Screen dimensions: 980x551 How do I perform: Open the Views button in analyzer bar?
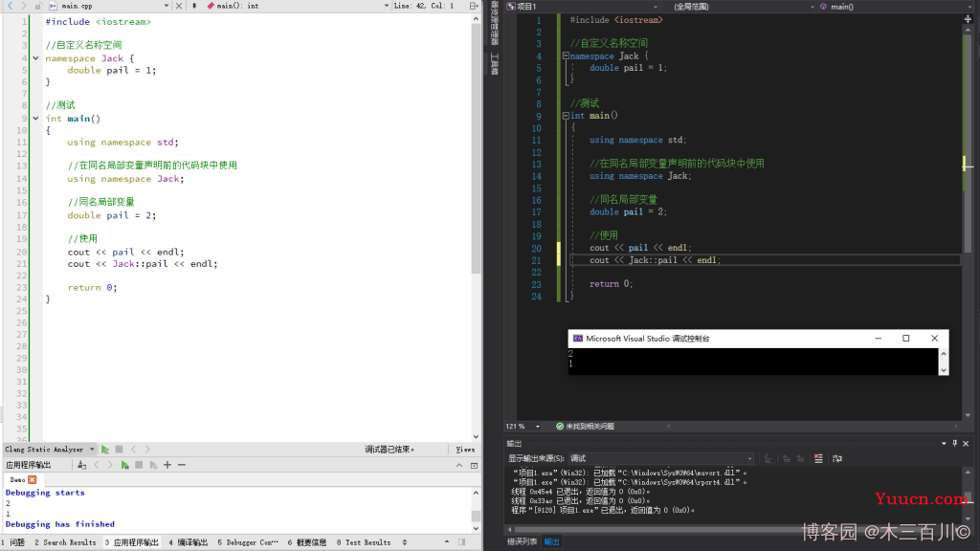[465, 450]
